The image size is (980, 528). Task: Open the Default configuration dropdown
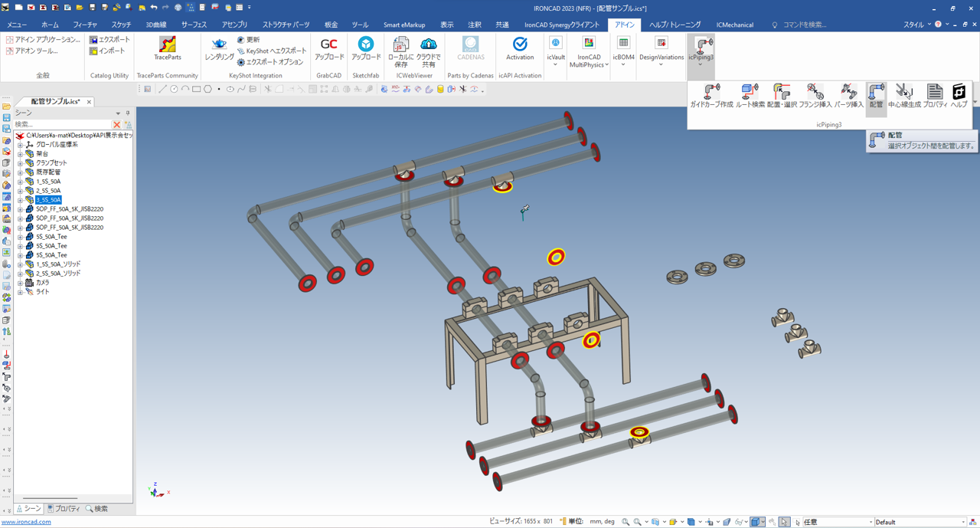(x=962, y=522)
